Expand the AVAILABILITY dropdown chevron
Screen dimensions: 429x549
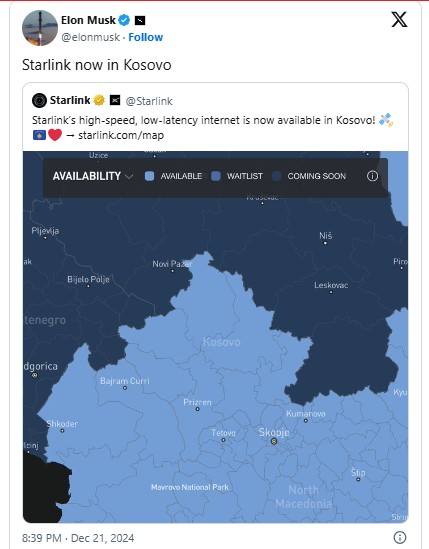point(129,176)
